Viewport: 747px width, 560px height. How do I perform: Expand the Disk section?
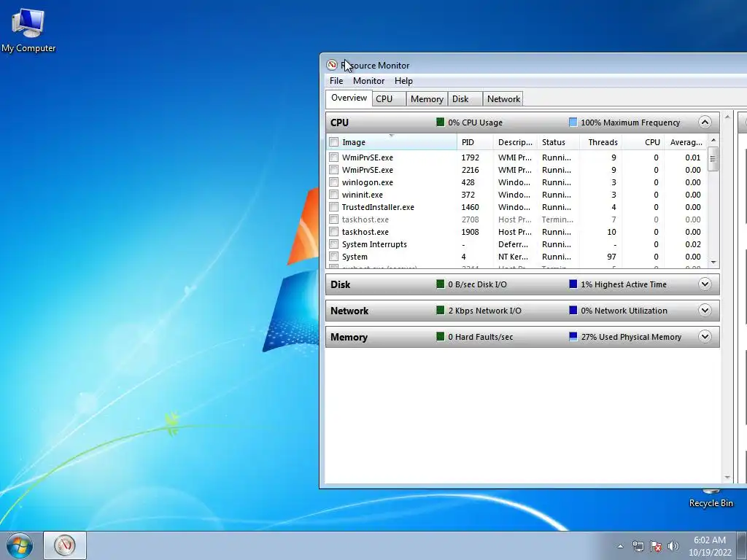point(705,284)
